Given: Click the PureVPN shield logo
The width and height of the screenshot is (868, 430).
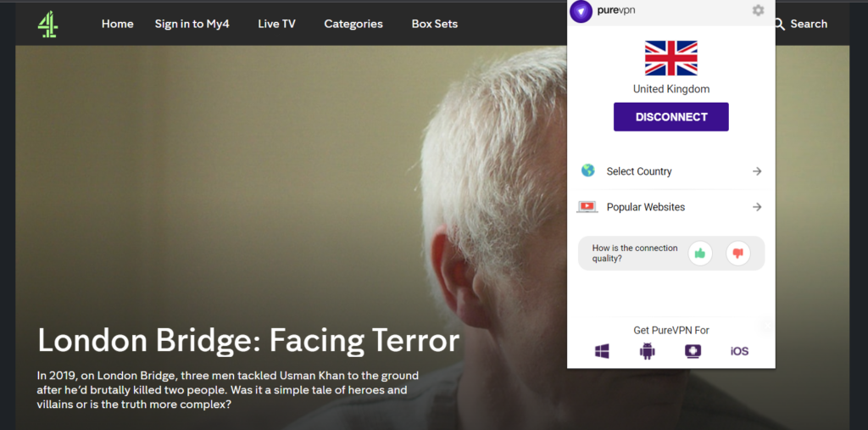Looking at the screenshot, I should 581,11.
